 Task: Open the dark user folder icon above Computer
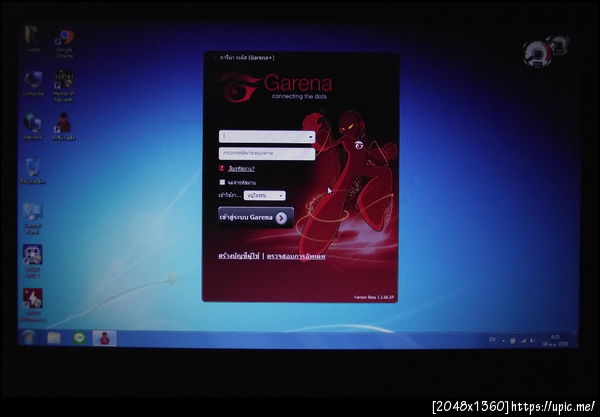33,38
